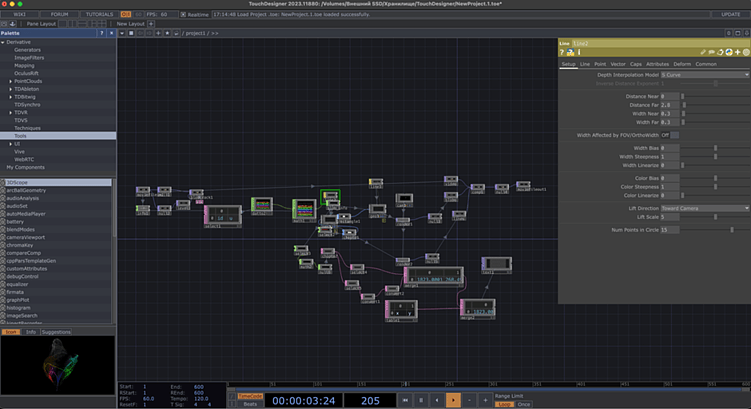Switch to the Attributes parameter tab
Screen dimensions: 751x409
pos(657,63)
